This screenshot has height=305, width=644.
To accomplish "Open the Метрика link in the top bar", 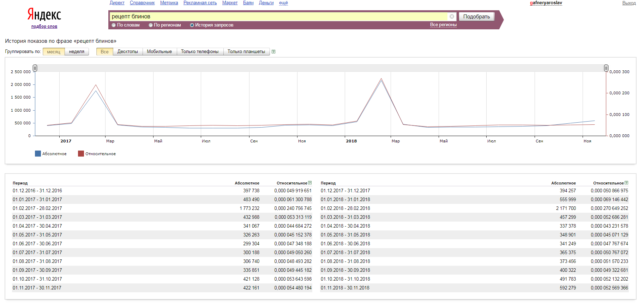I will [169, 3].
